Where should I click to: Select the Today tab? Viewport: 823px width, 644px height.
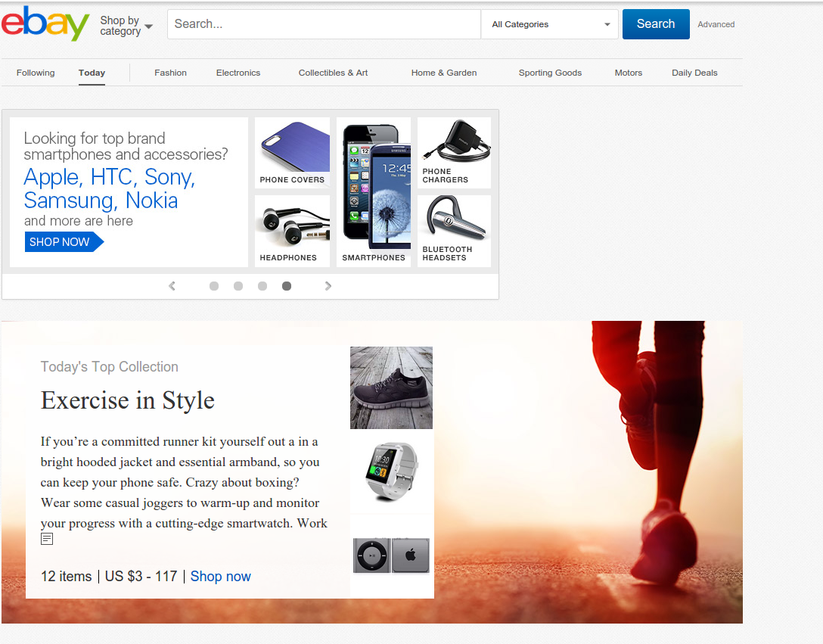pyautogui.click(x=92, y=73)
